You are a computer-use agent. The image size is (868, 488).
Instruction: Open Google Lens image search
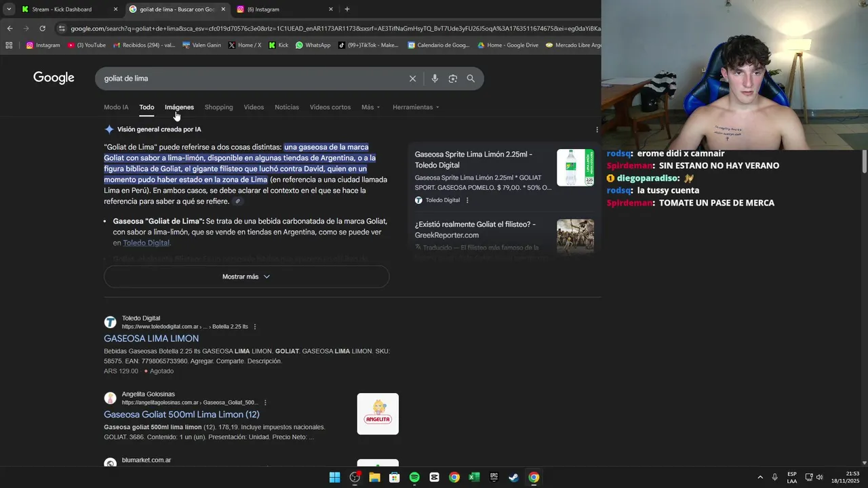pos(453,79)
